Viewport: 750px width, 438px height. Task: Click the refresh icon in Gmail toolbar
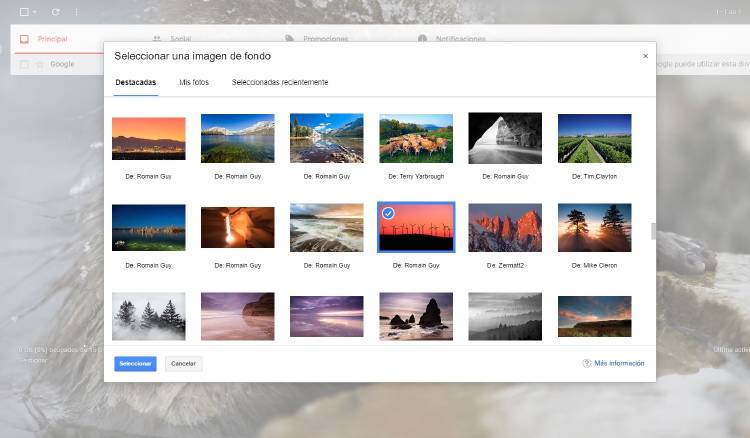pyautogui.click(x=55, y=12)
